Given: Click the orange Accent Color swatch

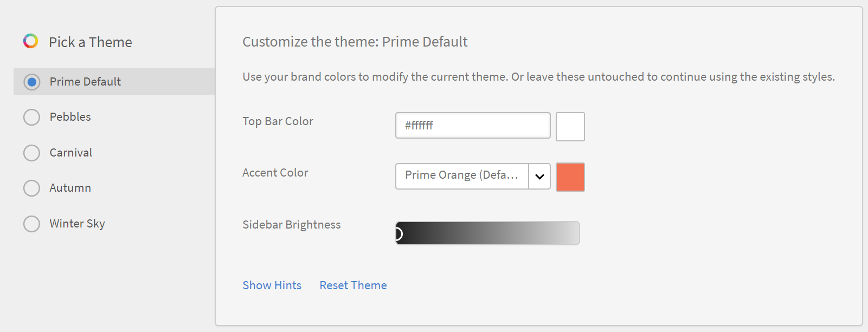Looking at the screenshot, I should coord(570,177).
